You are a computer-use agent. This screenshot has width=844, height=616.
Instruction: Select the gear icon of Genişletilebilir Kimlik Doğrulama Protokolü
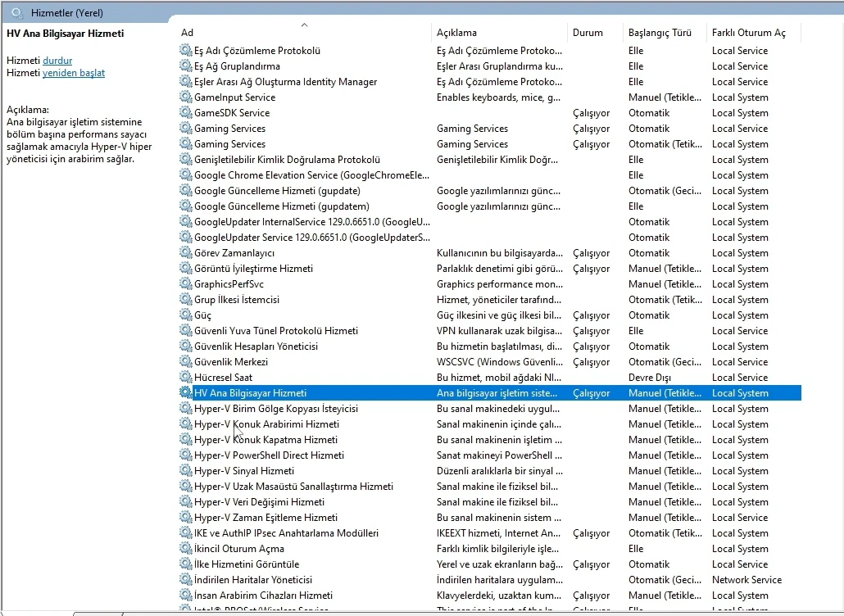point(186,160)
